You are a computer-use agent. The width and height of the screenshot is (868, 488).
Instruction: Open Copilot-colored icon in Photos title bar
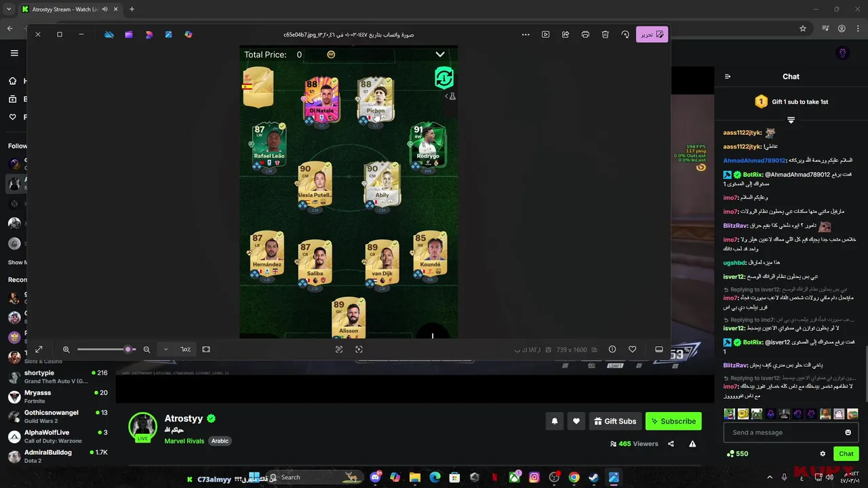pyautogui.click(x=189, y=35)
